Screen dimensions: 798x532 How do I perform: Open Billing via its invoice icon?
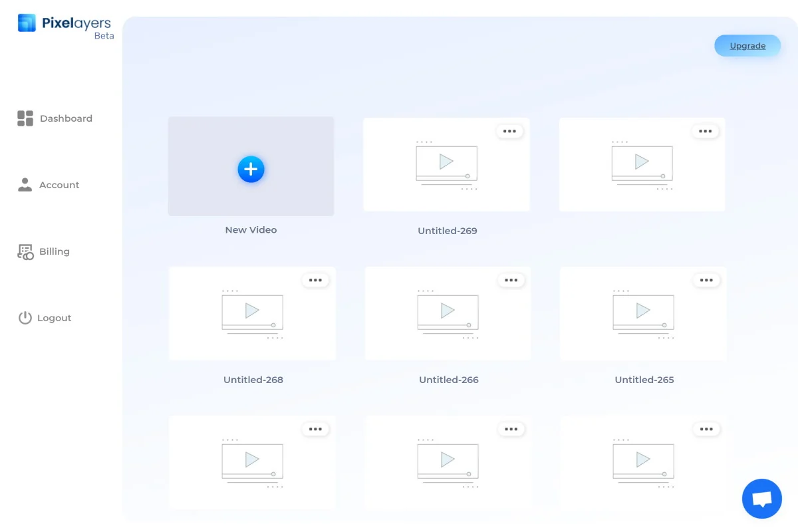tap(25, 251)
